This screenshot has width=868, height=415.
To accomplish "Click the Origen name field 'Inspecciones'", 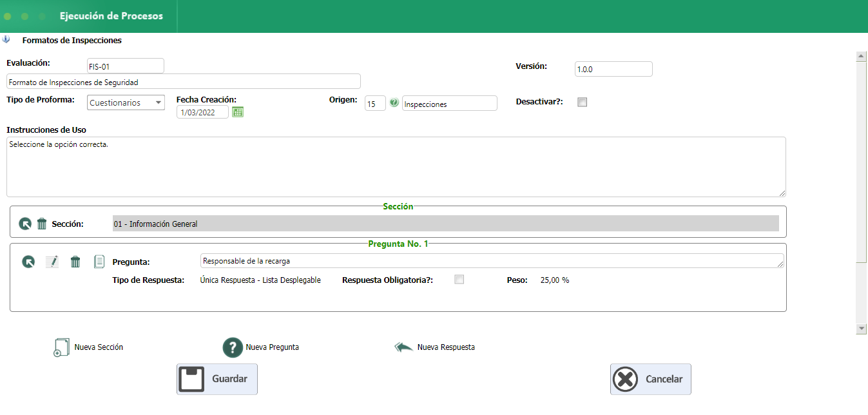I will pyautogui.click(x=450, y=103).
